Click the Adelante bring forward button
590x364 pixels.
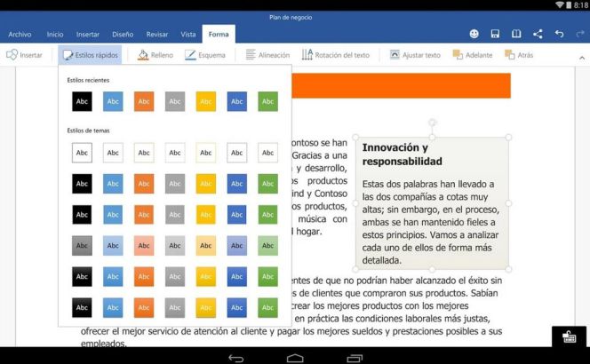pos(473,55)
